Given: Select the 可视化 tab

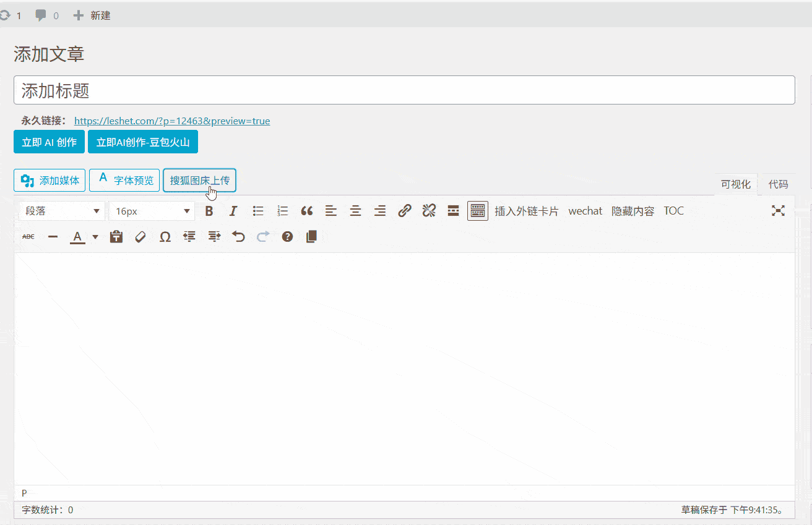Looking at the screenshot, I should point(736,184).
